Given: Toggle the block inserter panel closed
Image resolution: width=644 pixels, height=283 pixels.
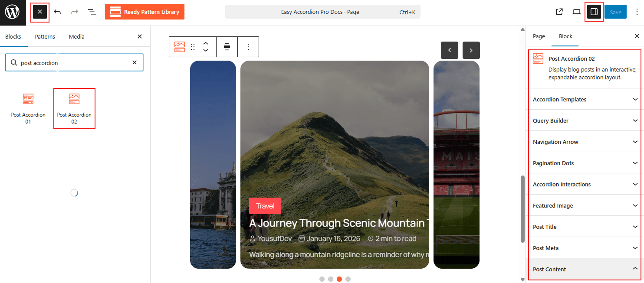Looking at the screenshot, I should (x=40, y=12).
